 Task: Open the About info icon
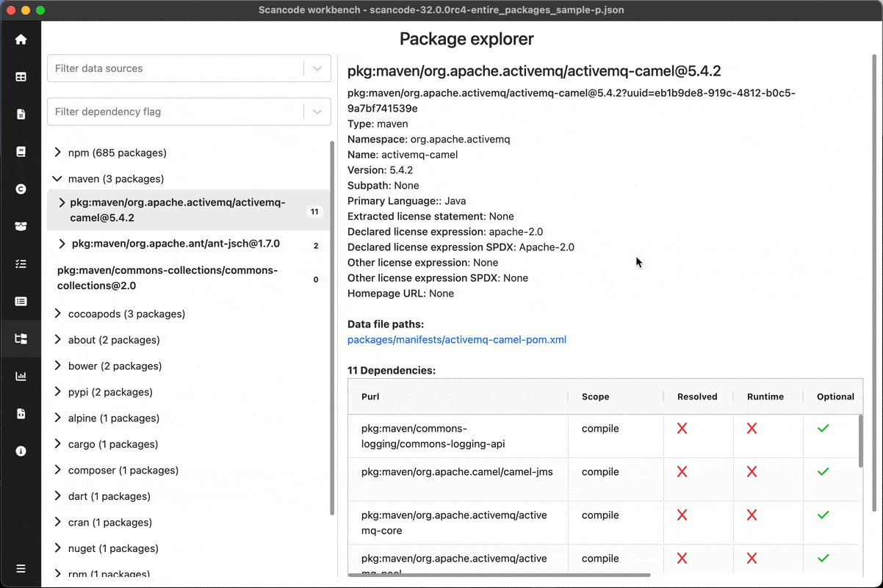point(21,451)
